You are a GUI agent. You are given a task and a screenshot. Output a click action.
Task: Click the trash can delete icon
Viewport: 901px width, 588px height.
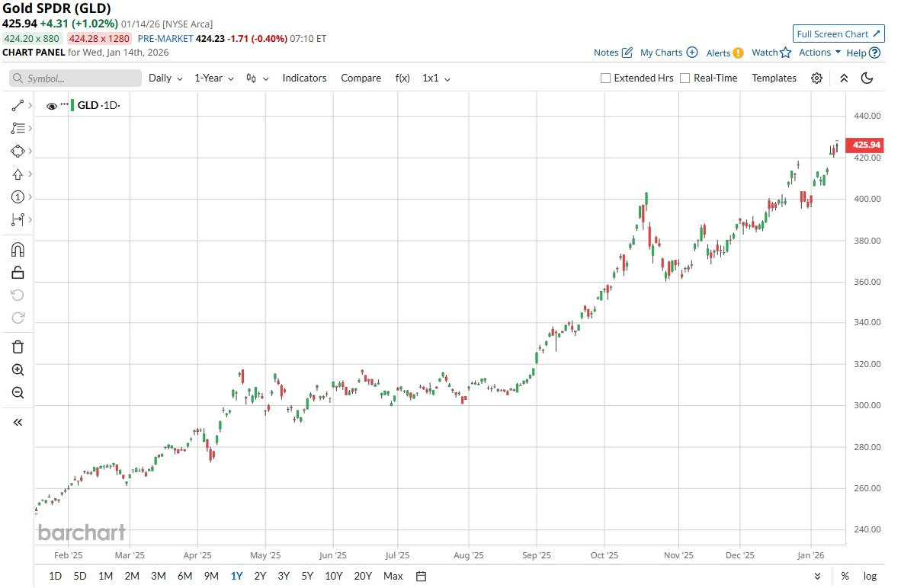pyautogui.click(x=18, y=347)
